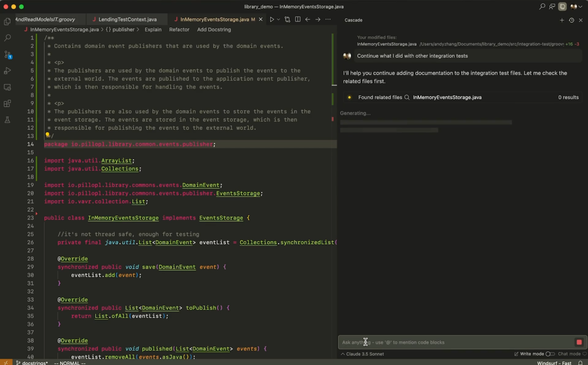Open the run configuration dropdown next to play
This screenshot has width=588, height=365.
point(278,19)
